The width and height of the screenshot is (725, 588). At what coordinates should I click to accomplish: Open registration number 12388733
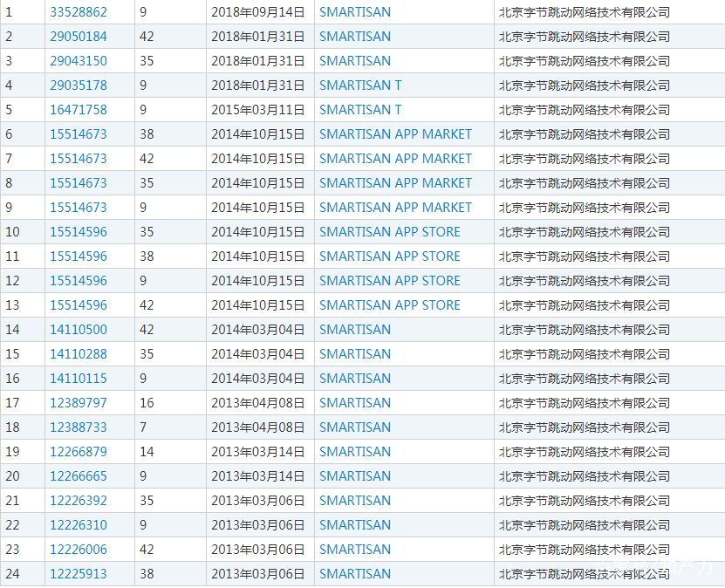click(79, 427)
